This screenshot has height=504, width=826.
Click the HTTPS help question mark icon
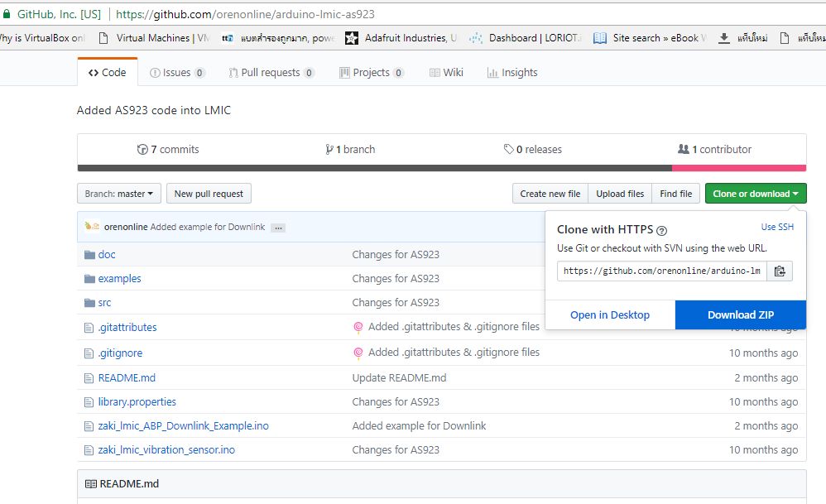click(x=661, y=231)
